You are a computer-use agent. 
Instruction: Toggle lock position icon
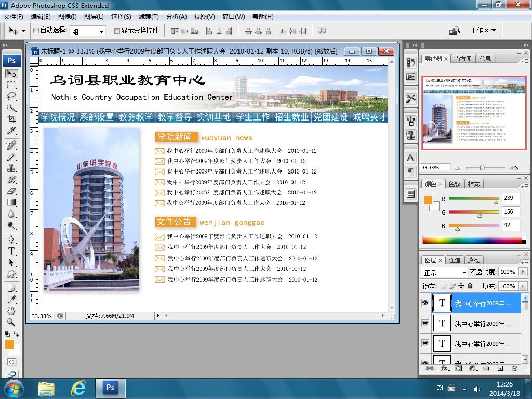pyautogui.click(x=461, y=286)
